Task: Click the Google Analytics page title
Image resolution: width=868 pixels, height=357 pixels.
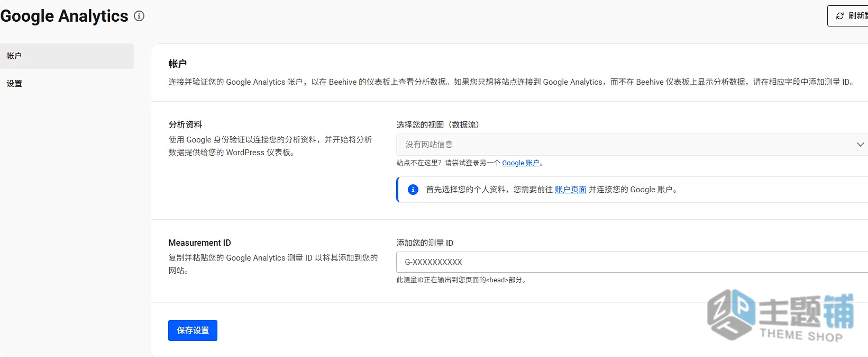Action: [x=64, y=16]
